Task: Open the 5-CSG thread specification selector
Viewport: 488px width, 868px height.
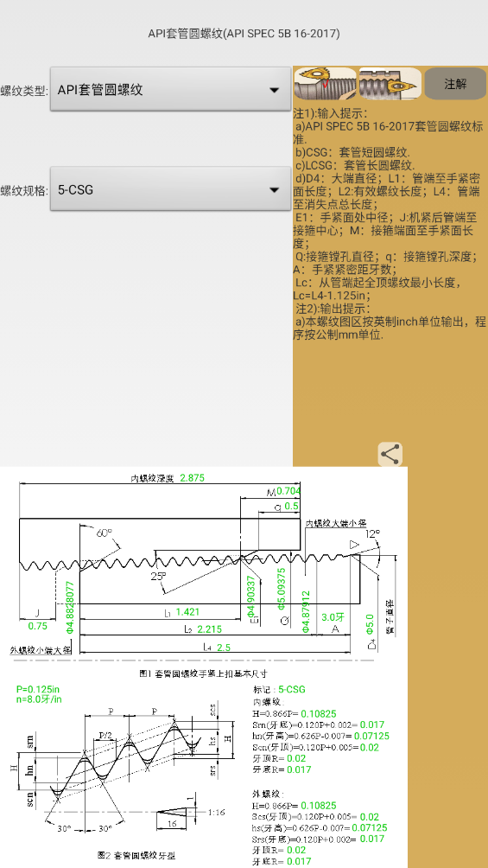Action: pyautogui.click(x=170, y=188)
